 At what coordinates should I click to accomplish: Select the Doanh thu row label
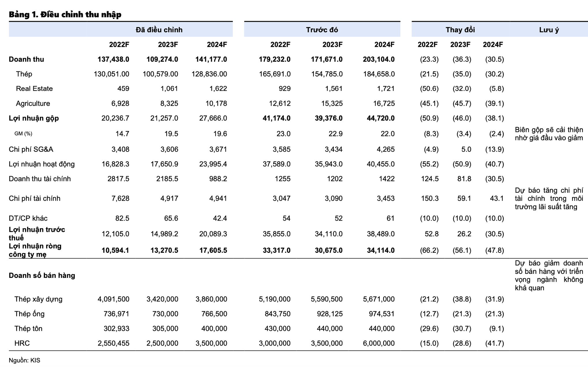[x=26, y=59]
